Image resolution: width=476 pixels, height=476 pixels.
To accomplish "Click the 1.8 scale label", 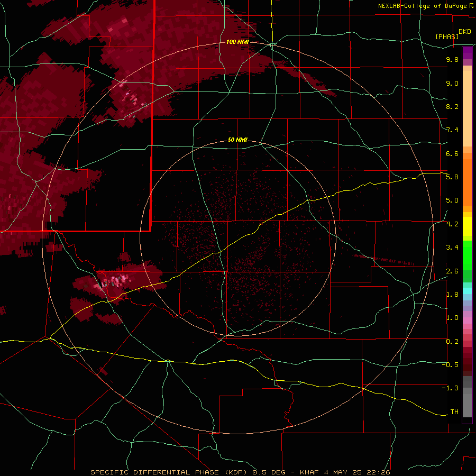I will pos(452,295).
